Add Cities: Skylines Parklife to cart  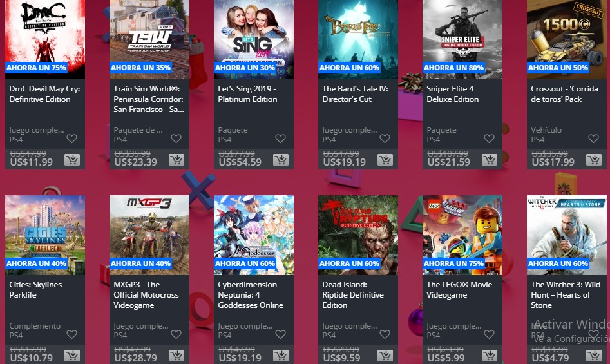tap(72, 356)
